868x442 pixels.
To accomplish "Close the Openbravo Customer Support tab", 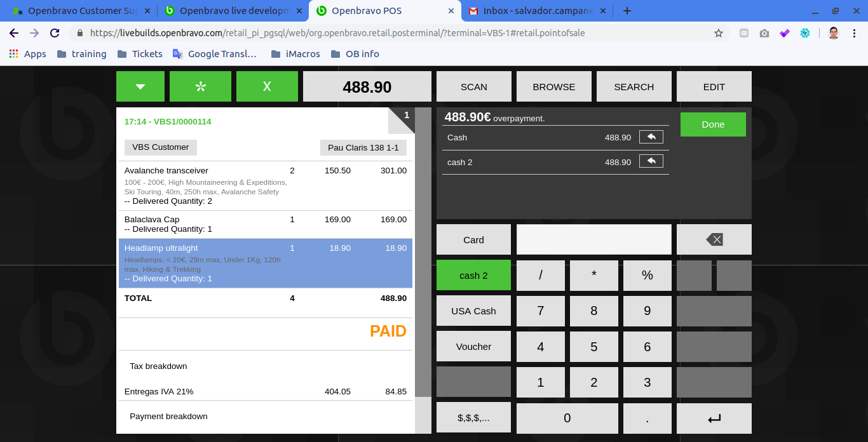I will pyautogui.click(x=148, y=11).
